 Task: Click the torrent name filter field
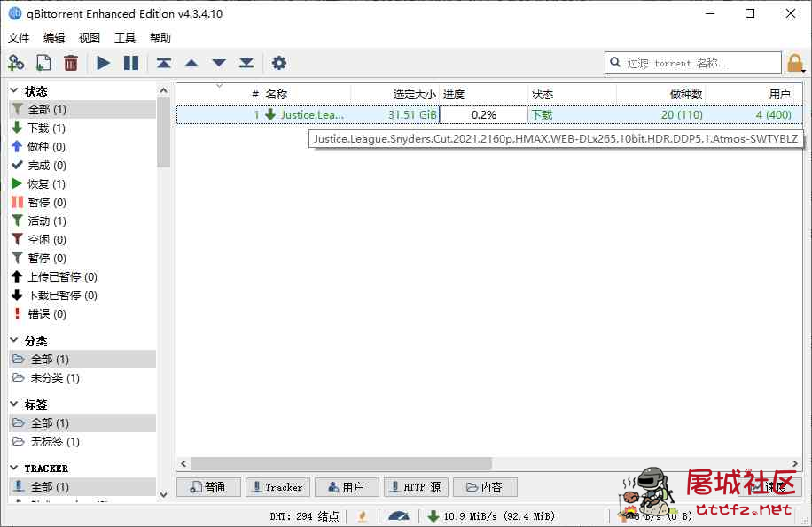pos(693,63)
